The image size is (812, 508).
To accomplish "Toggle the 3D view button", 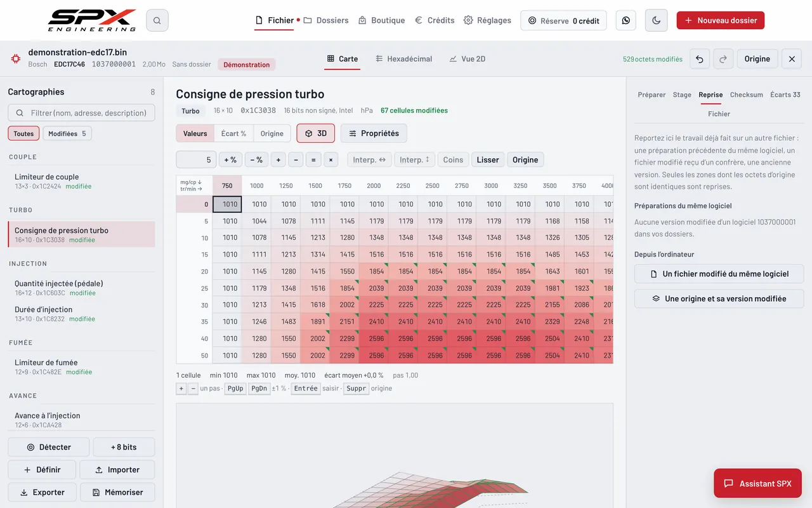I will pos(315,133).
